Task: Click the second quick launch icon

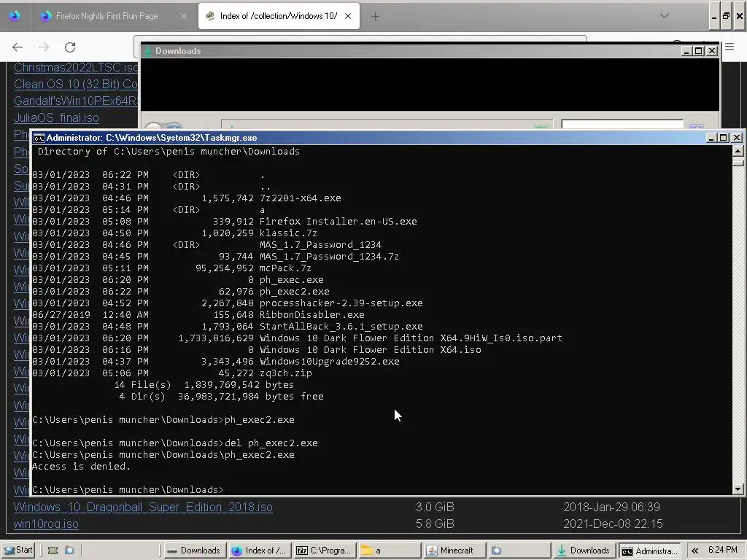Action: 69,551
